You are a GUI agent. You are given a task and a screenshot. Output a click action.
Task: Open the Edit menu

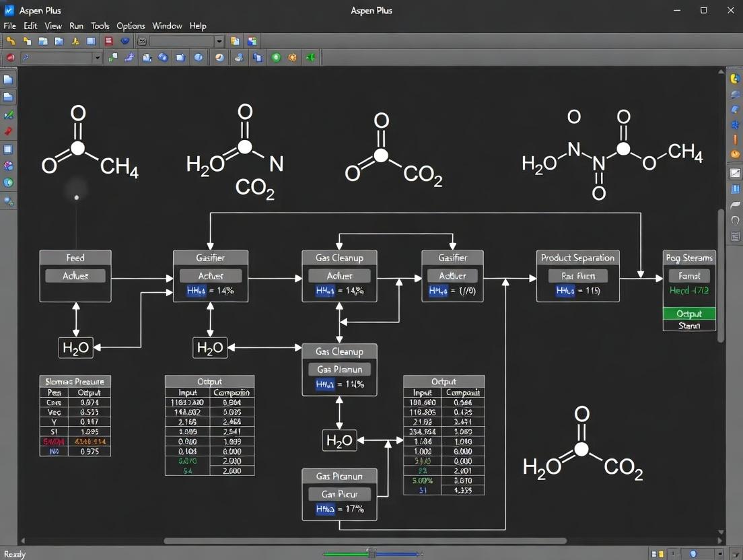pyautogui.click(x=30, y=26)
